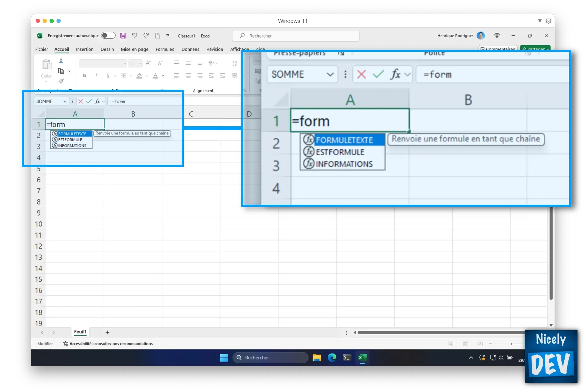The height and width of the screenshot is (392, 586).
Task: Switch to Page Break preview in status bar
Action: (x=480, y=344)
